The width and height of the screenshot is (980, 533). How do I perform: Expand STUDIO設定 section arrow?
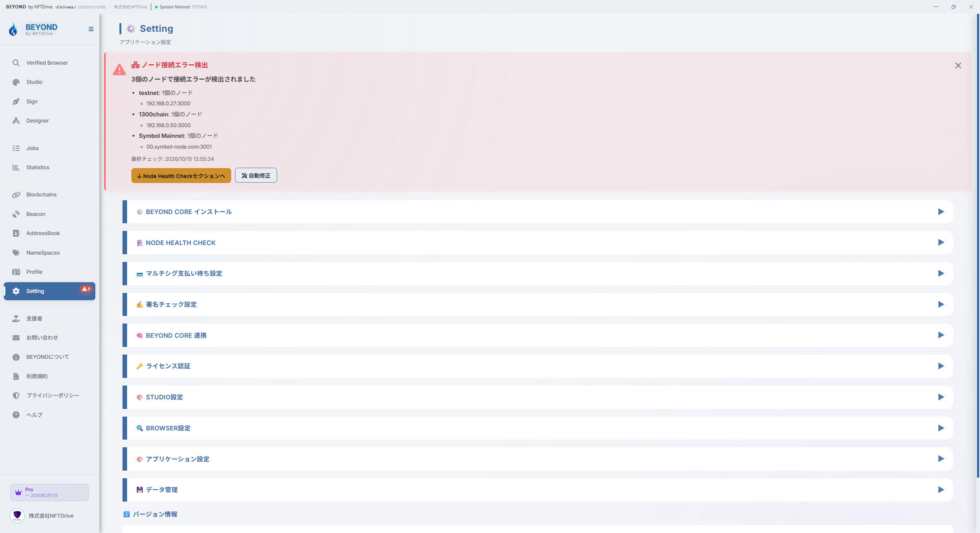[941, 397]
